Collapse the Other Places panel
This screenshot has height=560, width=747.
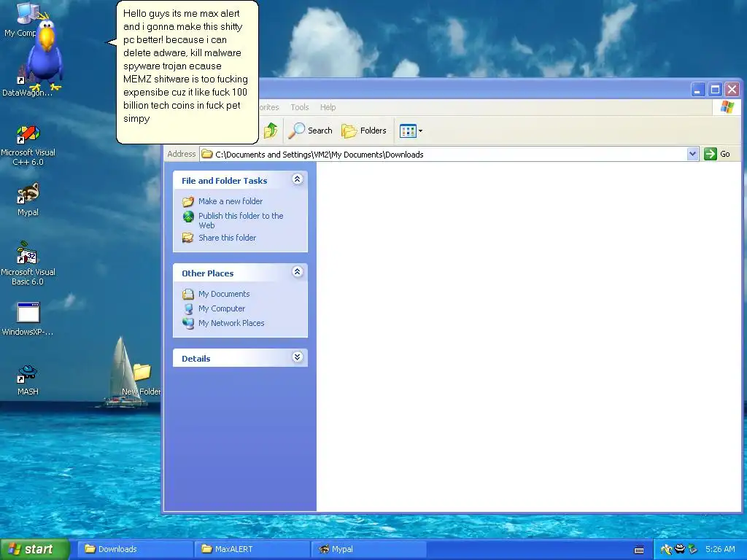298,272
